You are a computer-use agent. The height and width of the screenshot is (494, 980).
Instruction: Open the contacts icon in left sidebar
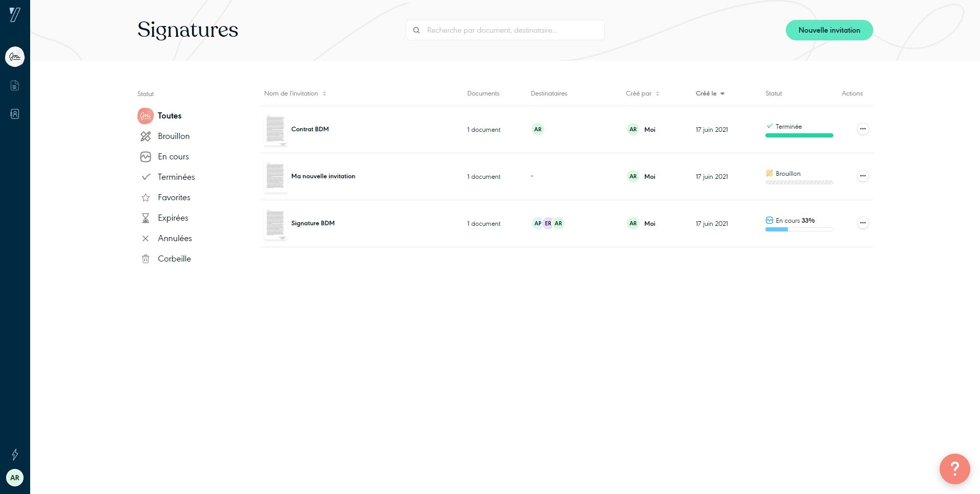click(x=15, y=114)
